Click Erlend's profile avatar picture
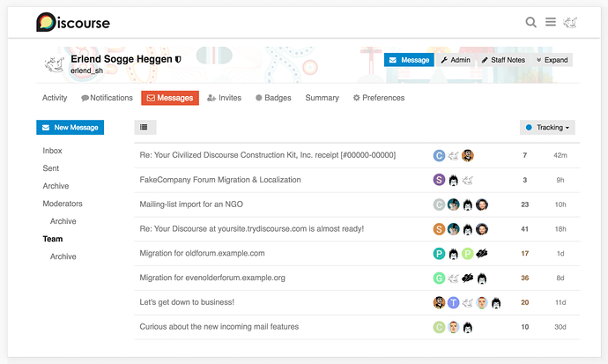Screen dimensions: 608x364 [54, 63]
